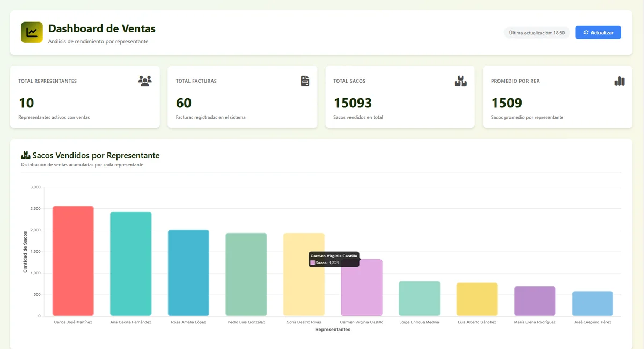The height and width of the screenshot is (349, 644).
Task: Click the boxes icon beside Sacos Vendidos por Representante
Action: pyautogui.click(x=26, y=155)
